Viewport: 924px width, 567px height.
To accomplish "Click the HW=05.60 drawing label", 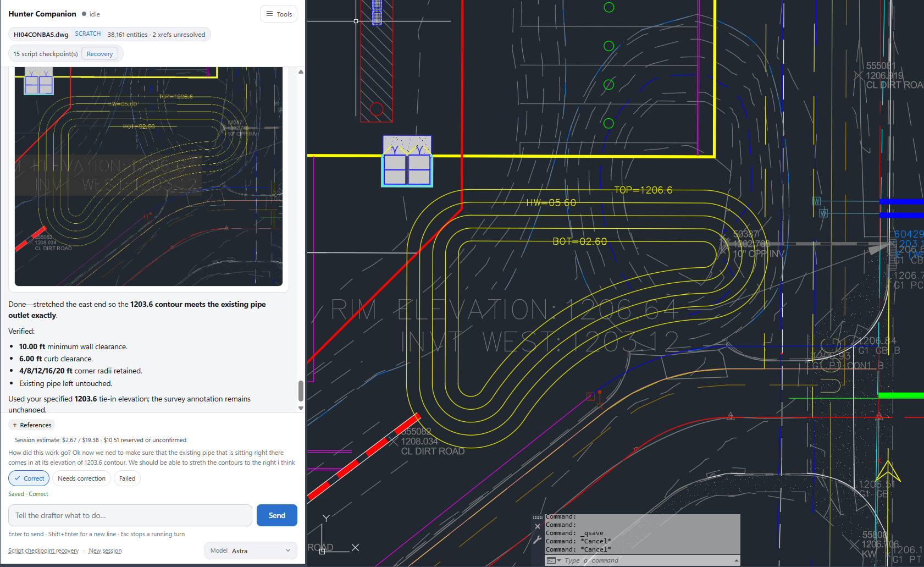I will point(551,203).
